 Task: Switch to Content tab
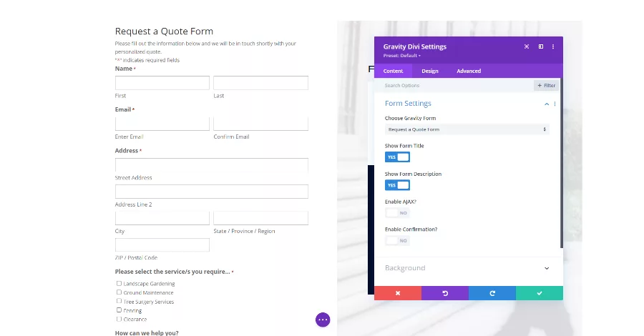point(393,71)
